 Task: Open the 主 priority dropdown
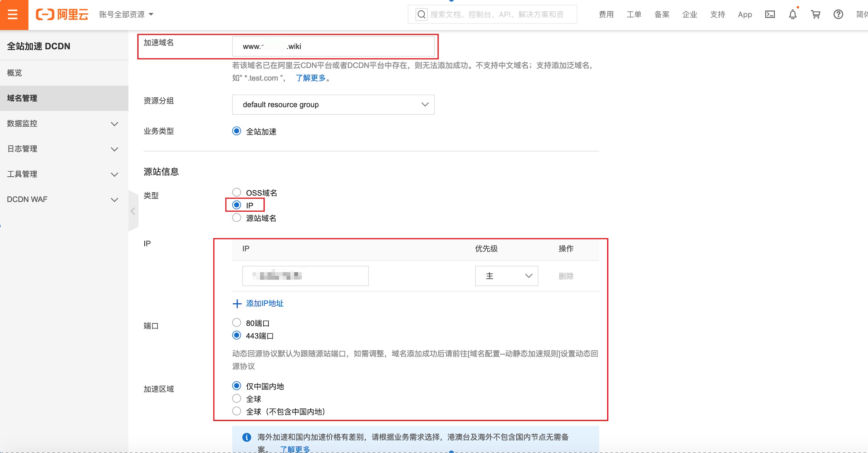[506, 276]
